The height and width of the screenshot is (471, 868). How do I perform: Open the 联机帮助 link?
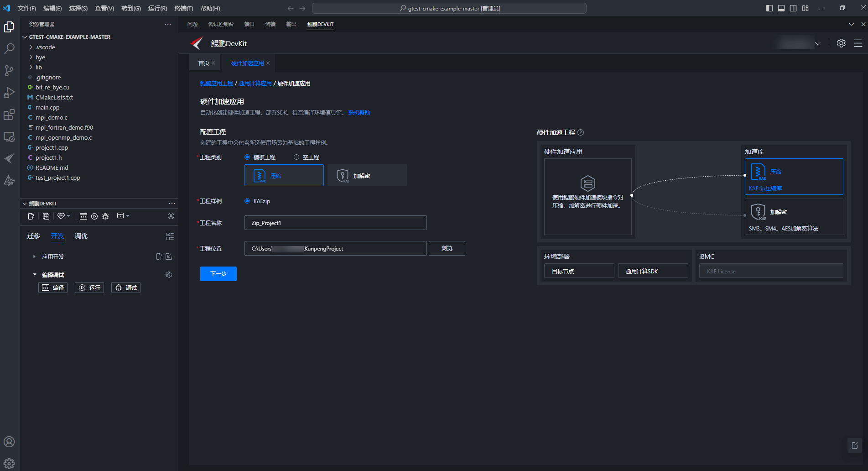pyautogui.click(x=359, y=112)
